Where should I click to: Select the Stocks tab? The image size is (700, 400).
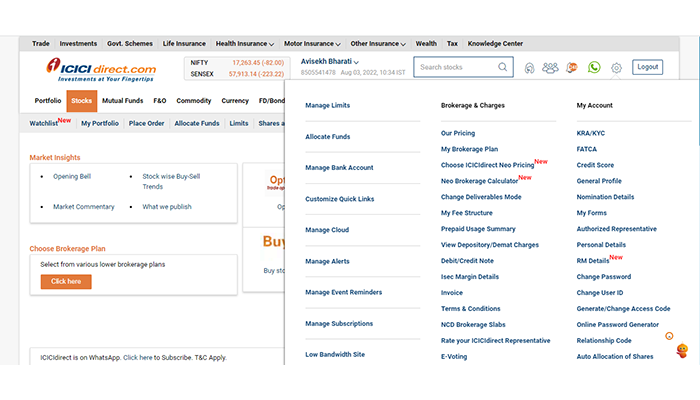(82, 101)
